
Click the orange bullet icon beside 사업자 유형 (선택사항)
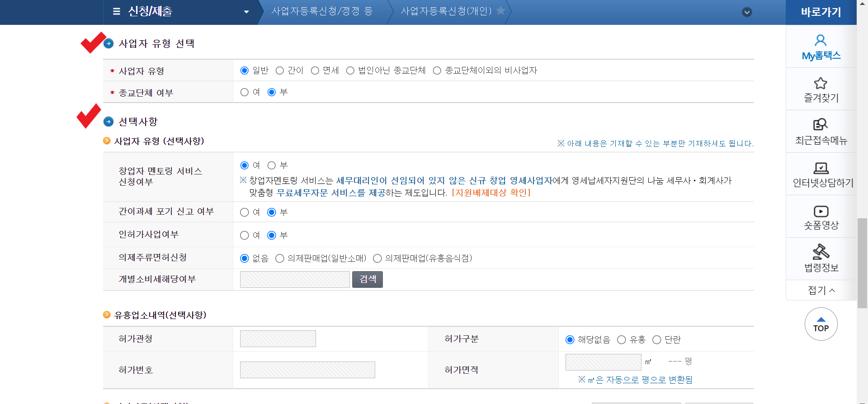click(x=107, y=141)
